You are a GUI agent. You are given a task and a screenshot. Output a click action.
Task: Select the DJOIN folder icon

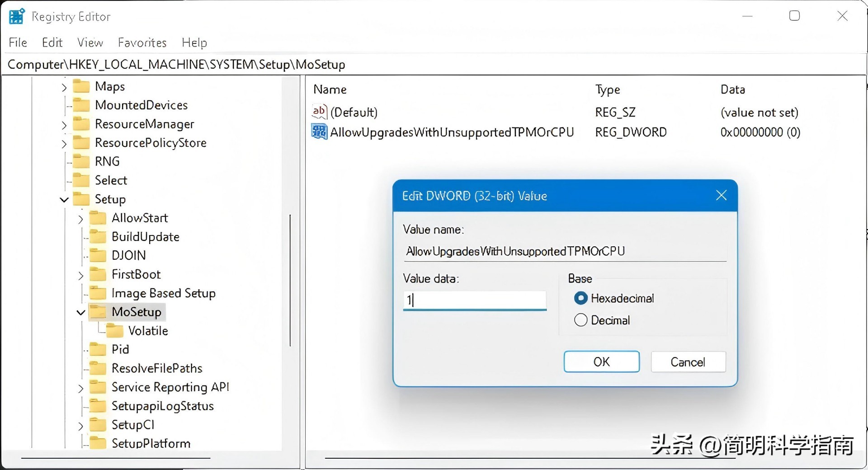[97, 255]
